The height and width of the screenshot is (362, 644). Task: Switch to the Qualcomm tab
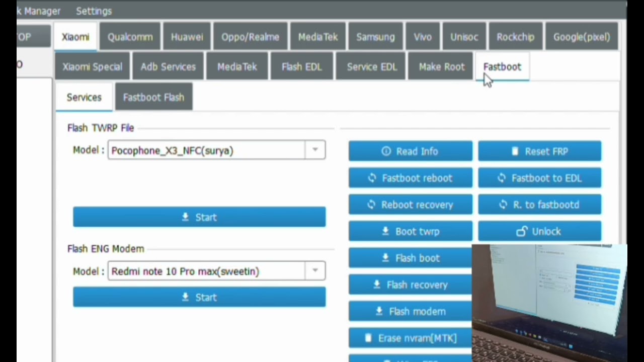click(130, 37)
